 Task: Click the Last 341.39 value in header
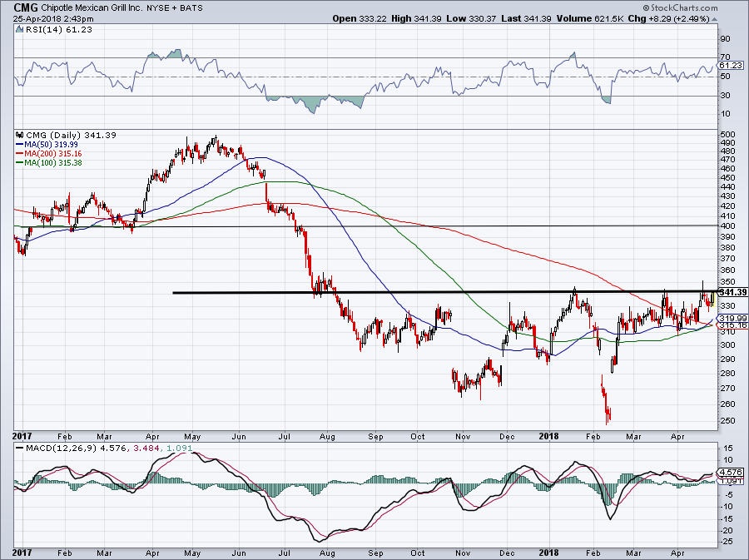pos(526,18)
